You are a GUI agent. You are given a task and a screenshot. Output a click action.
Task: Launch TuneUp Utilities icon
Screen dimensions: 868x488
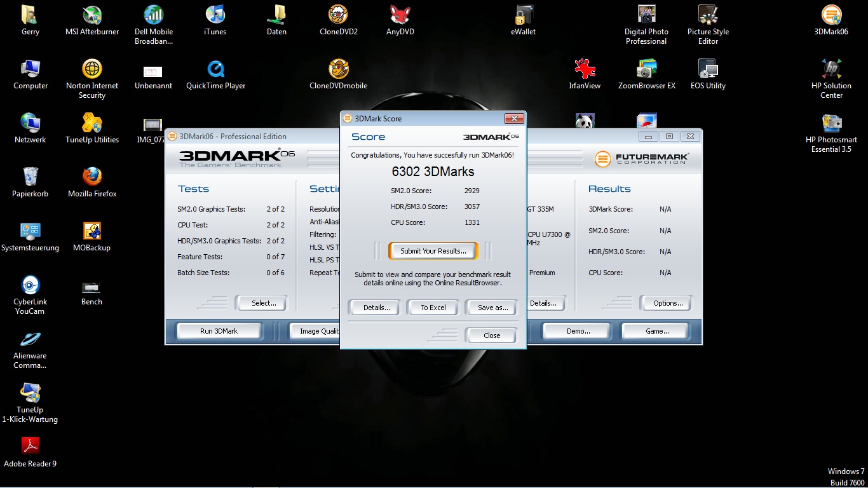coord(92,128)
